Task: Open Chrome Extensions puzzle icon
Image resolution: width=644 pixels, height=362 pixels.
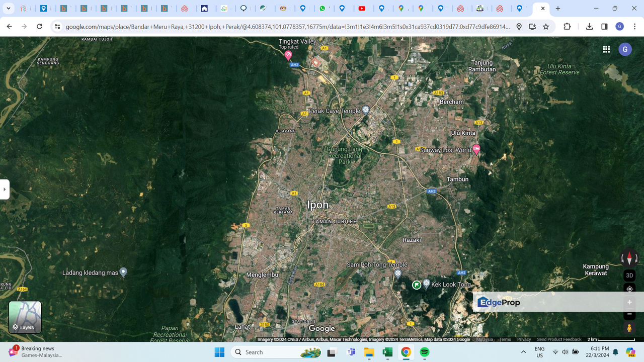Action: pyautogui.click(x=567, y=27)
